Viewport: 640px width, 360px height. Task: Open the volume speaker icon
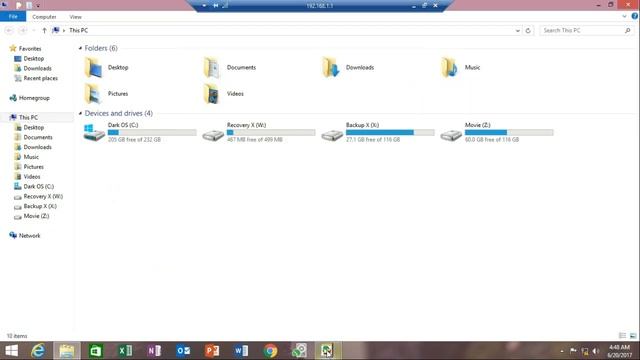(x=596, y=351)
